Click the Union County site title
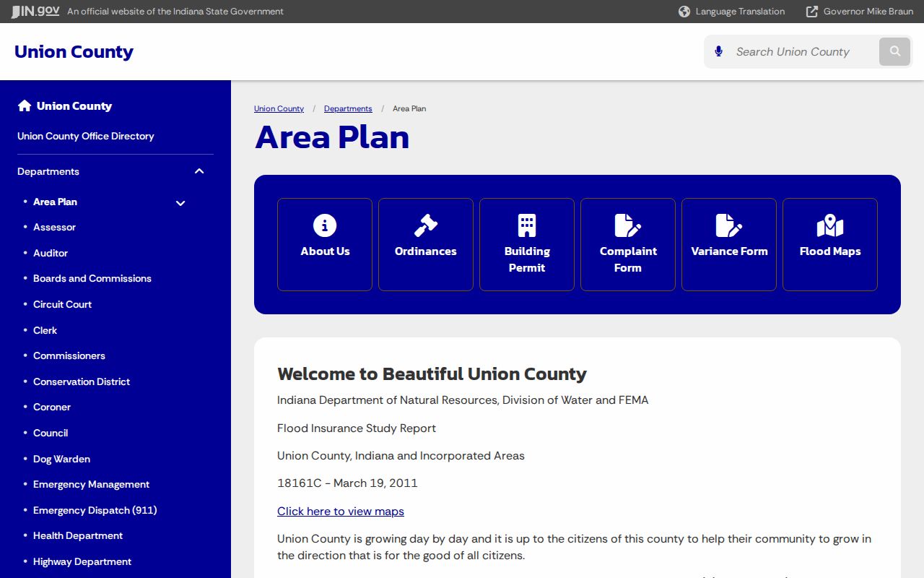924x578 pixels. point(74,52)
